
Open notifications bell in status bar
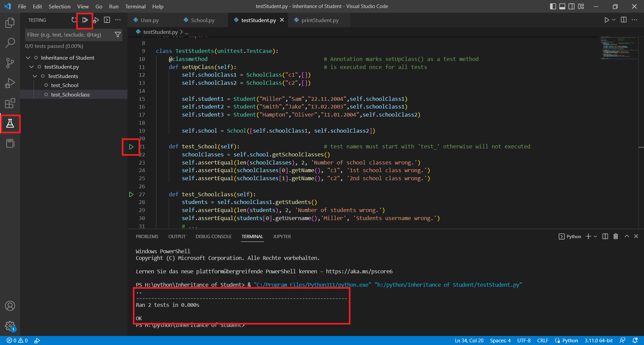click(635, 340)
